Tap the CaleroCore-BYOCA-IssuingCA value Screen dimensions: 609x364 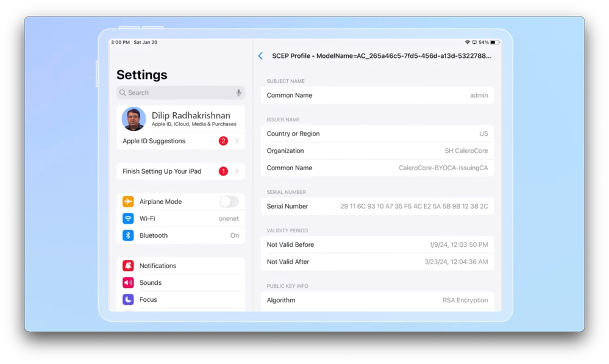point(443,168)
